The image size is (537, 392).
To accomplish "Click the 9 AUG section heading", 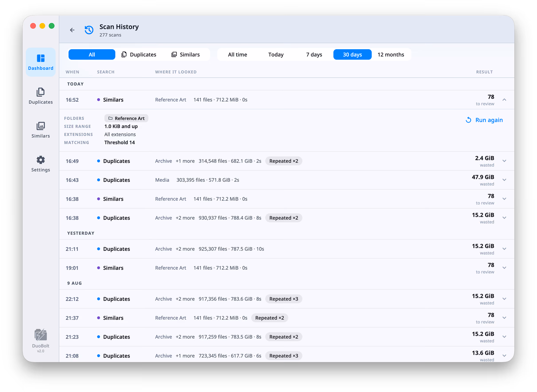I will tap(74, 283).
